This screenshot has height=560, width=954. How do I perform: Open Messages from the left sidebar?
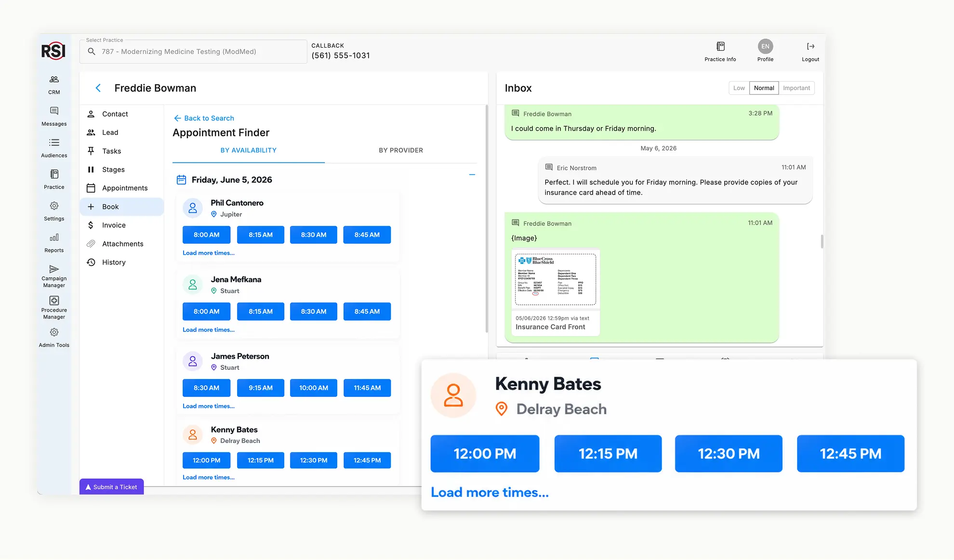(54, 116)
